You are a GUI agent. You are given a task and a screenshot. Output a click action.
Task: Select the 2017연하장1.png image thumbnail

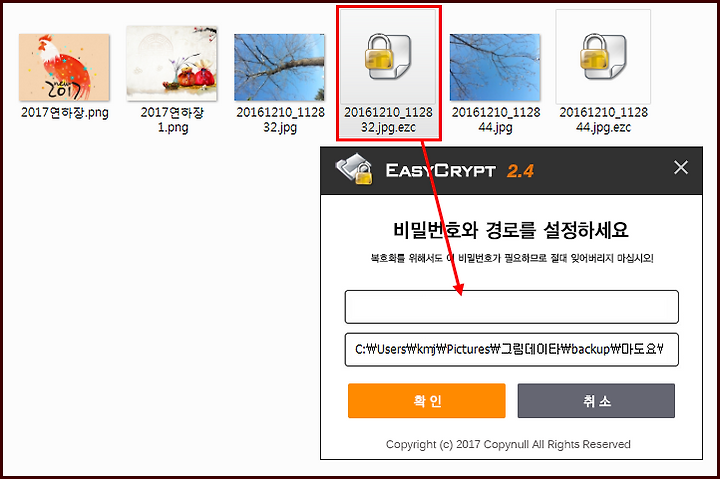click(172, 63)
